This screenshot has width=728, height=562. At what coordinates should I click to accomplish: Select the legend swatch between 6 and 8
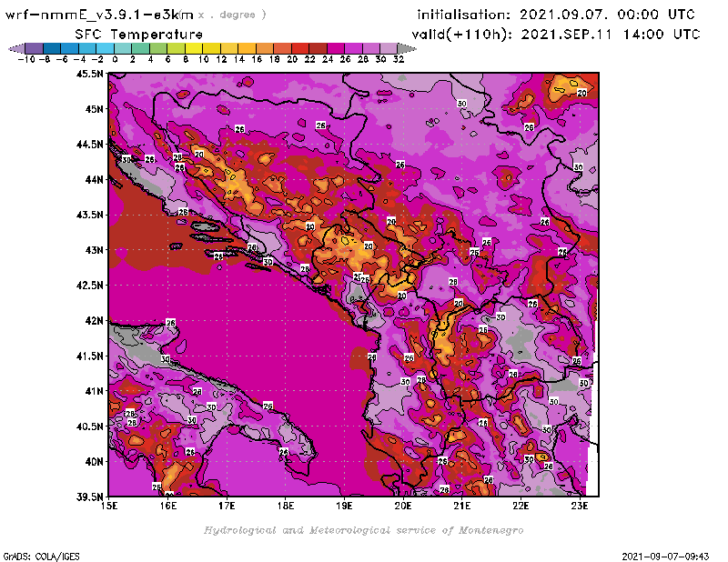click(x=176, y=49)
